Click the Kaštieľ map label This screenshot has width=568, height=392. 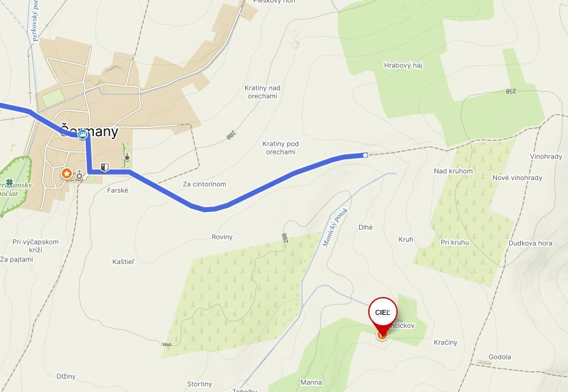click(x=123, y=262)
